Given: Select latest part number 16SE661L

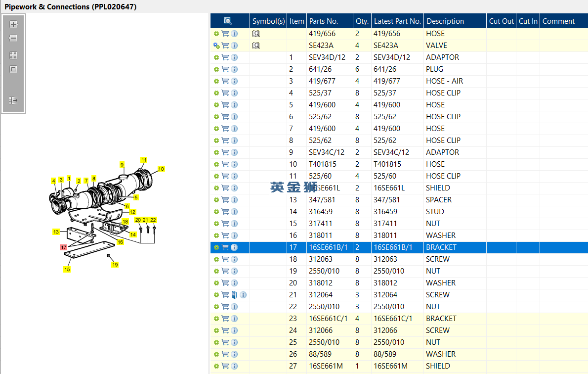Looking at the screenshot, I should pos(389,188).
